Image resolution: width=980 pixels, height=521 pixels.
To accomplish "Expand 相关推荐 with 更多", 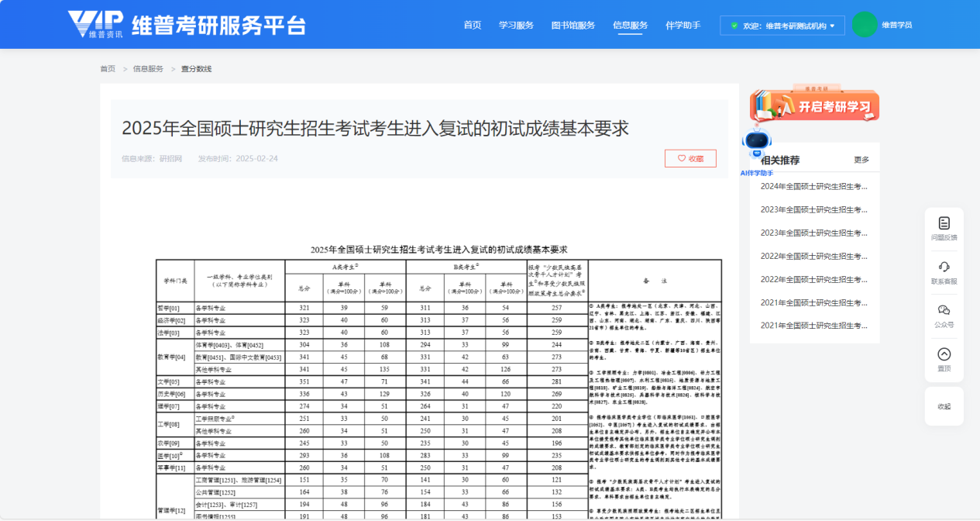I will [861, 160].
